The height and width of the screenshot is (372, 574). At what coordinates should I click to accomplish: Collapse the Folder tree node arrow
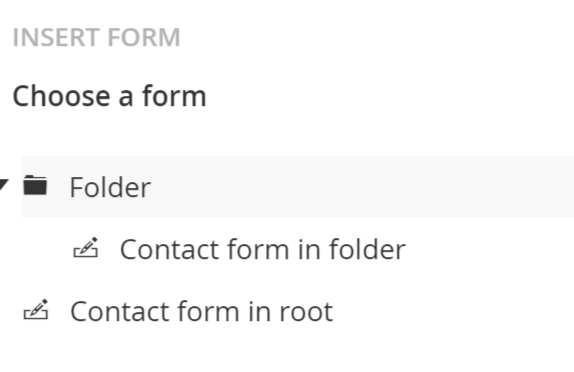coord(4,185)
